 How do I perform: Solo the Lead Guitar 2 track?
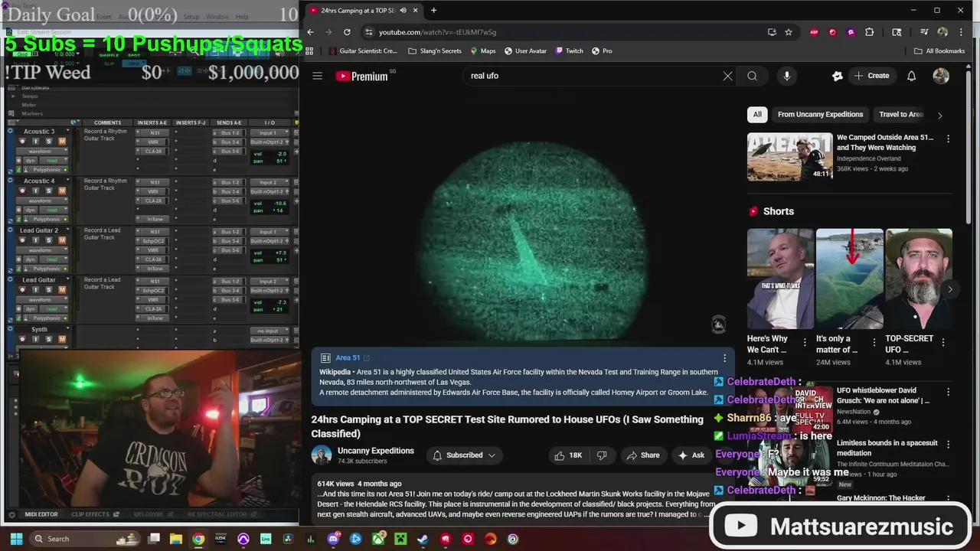[x=48, y=240]
